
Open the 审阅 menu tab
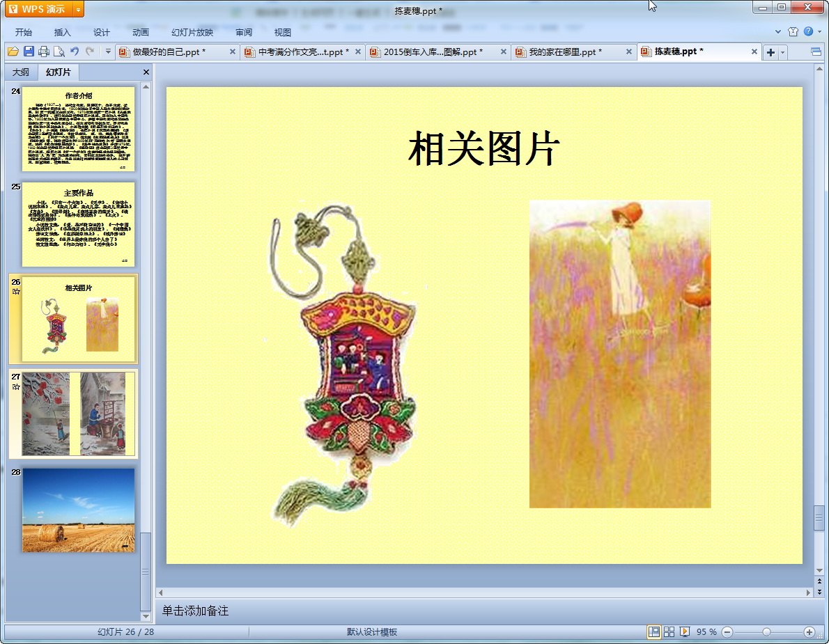pyautogui.click(x=244, y=32)
